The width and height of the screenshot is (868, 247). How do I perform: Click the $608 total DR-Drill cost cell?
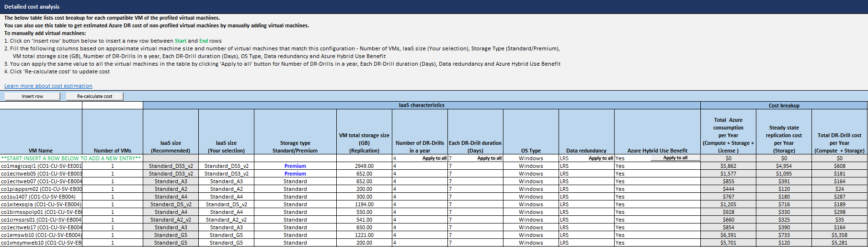pos(839,166)
